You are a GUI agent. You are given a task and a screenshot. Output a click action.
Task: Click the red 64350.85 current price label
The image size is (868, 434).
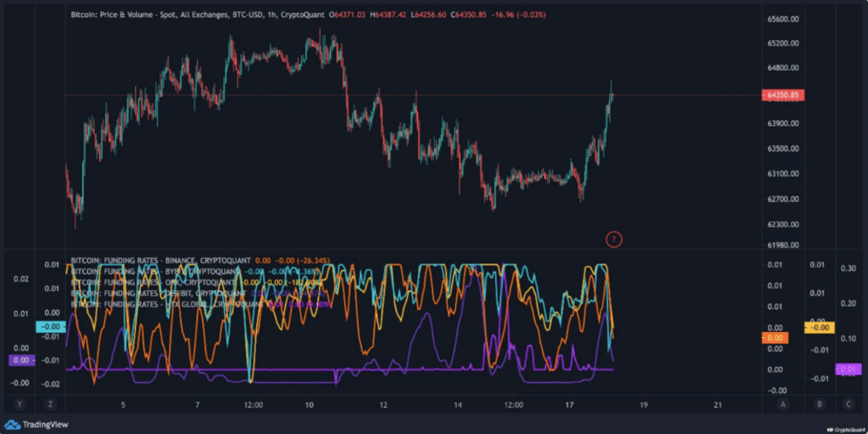click(783, 95)
